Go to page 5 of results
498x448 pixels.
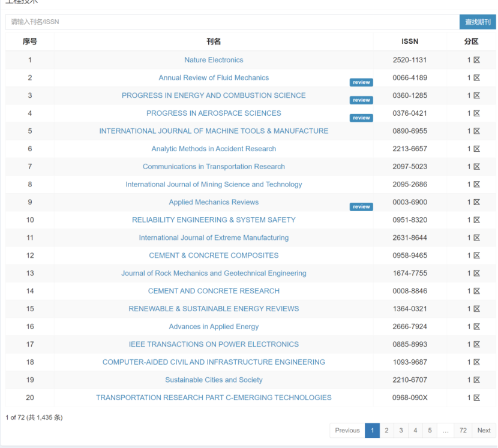point(430,431)
